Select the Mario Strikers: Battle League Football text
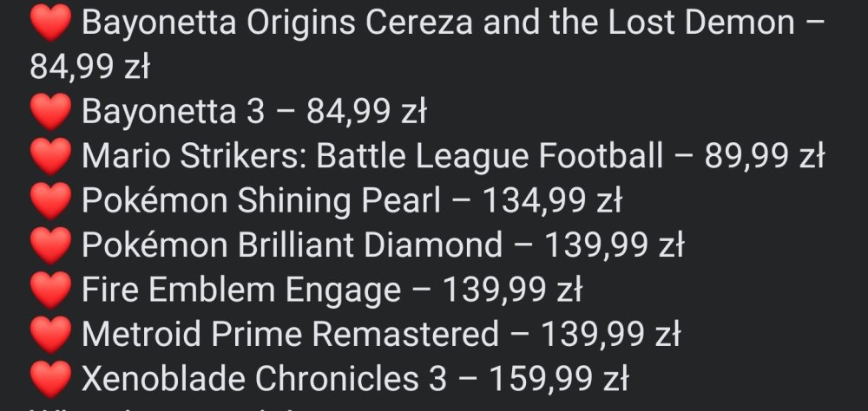The image size is (868, 411). 372,156
